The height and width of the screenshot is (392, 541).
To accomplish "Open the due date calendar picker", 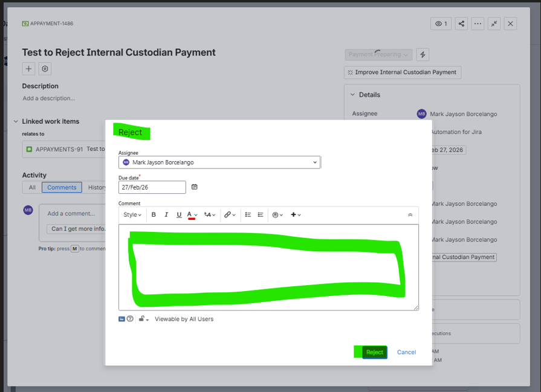I will [x=194, y=187].
